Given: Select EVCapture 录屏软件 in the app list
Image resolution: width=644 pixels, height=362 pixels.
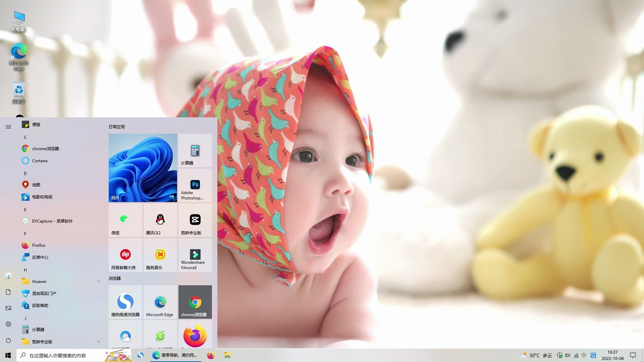Looking at the screenshot, I should pyautogui.click(x=52, y=221).
